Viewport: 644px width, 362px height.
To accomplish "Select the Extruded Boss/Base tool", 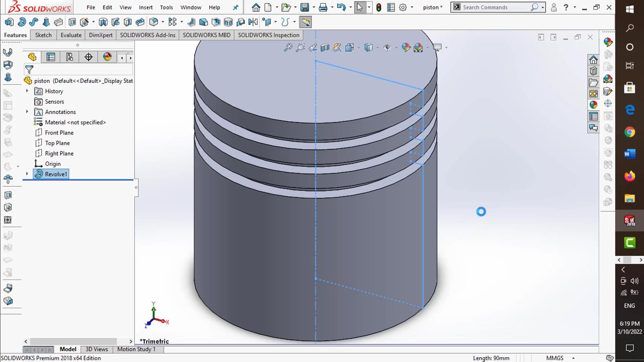I will point(9,22).
